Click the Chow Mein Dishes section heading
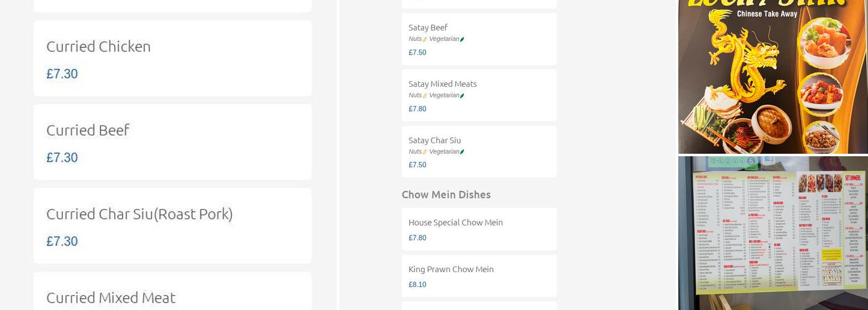The height and width of the screenshot is (310, 868). click(x=446, y=195)
